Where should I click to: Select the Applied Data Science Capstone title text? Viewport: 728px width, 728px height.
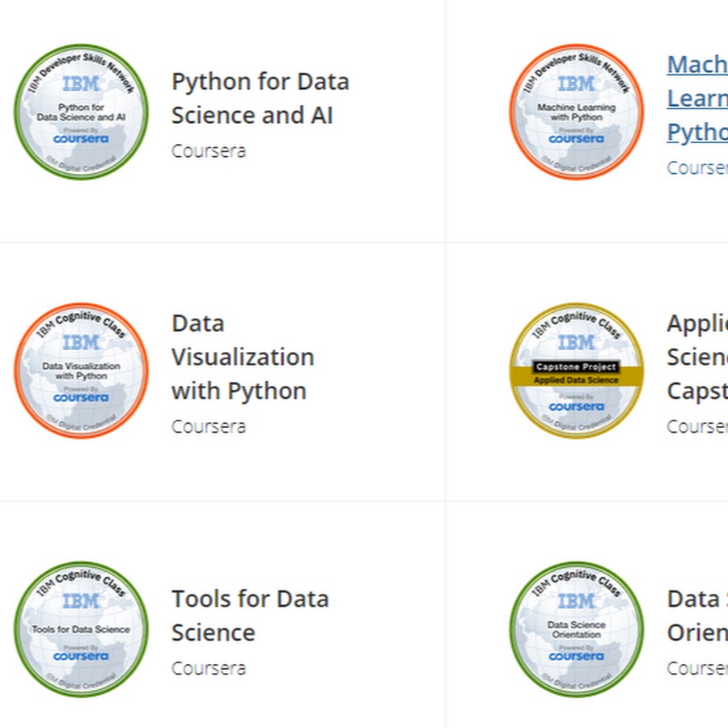pos(696,357)
